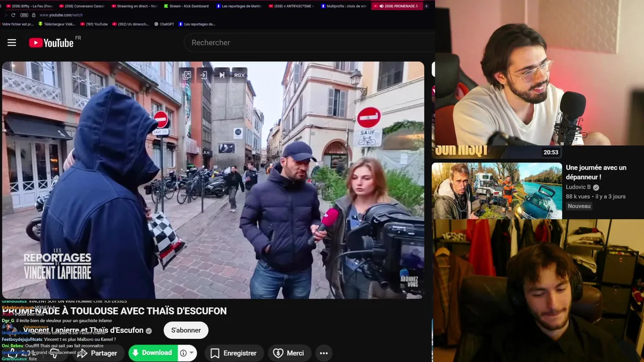Screen dimensions: 644x362
Task: Click the exit-arrow icon atop the video
Action: [203, 75]
